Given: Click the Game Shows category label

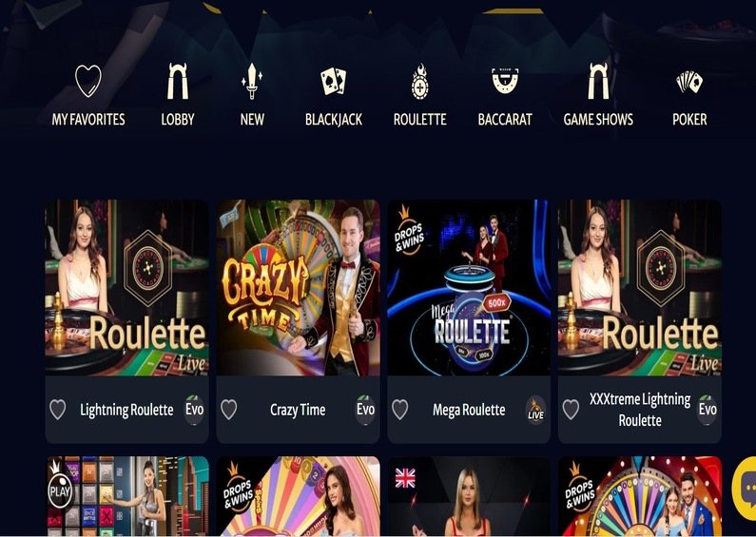Looking at the screenshot, I should 598,119.
